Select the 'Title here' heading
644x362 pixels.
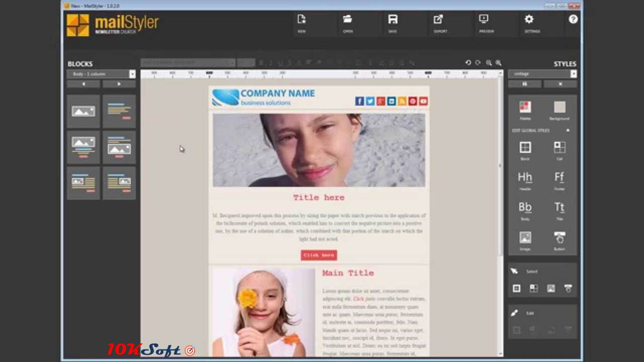click(319, 197)
